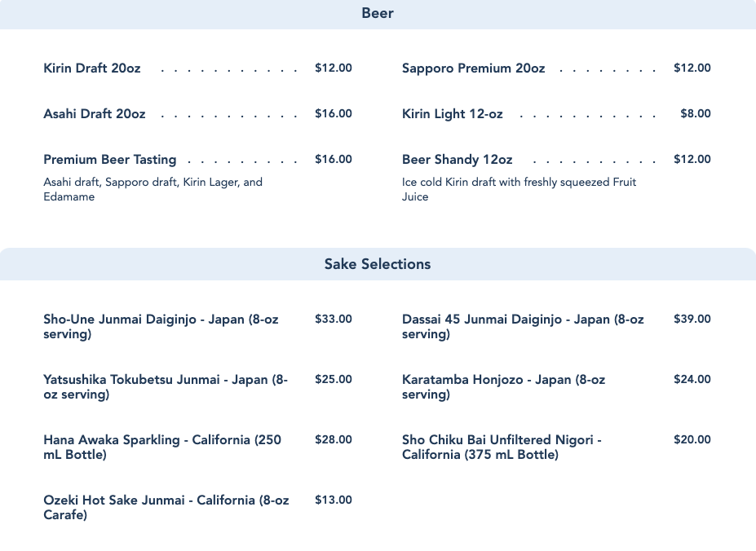Click Premium Beer Tasting description text
The height and width of the screenshot is (551, 756).
pyautogui.click(x=153, y=189)
